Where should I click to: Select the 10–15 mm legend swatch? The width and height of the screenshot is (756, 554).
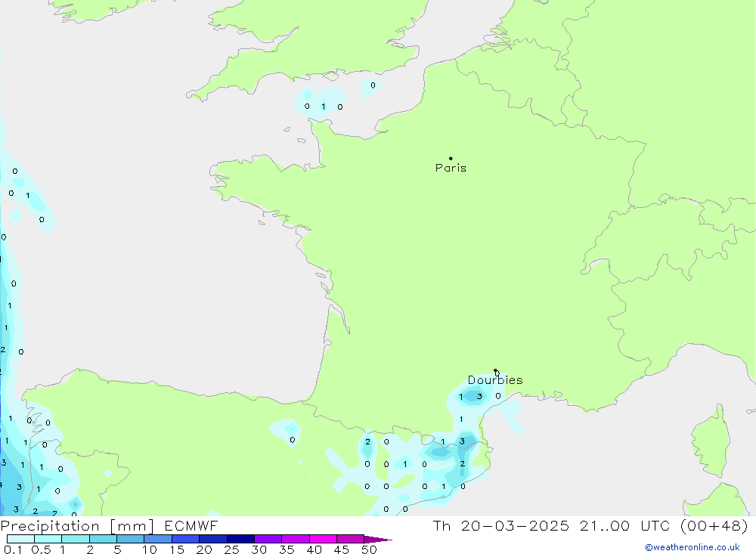point(158,539)
